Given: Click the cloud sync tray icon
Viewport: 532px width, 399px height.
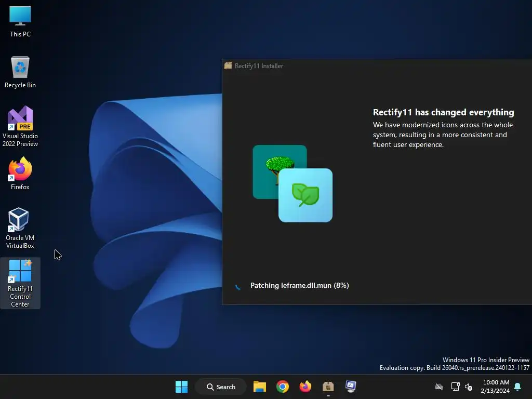Looking at the screenshot, I should [x=439, y=387].
